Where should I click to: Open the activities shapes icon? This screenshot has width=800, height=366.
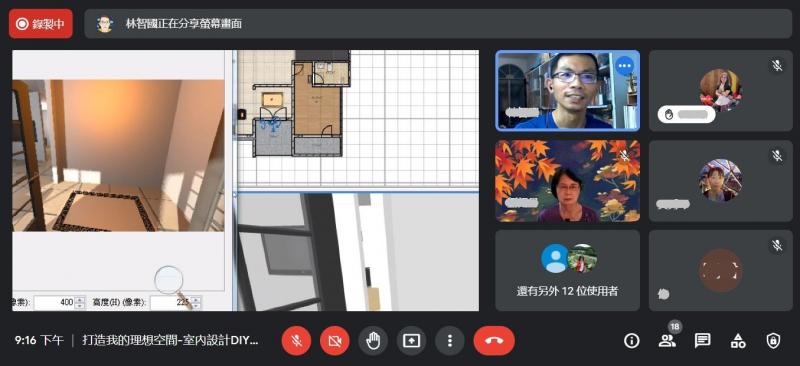(x=738, y=340)
